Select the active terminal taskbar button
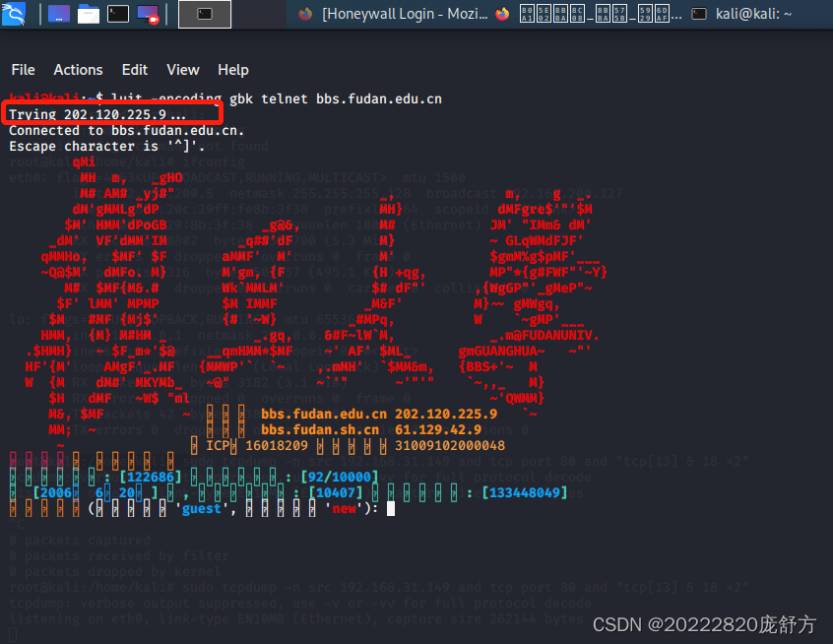 205,15
